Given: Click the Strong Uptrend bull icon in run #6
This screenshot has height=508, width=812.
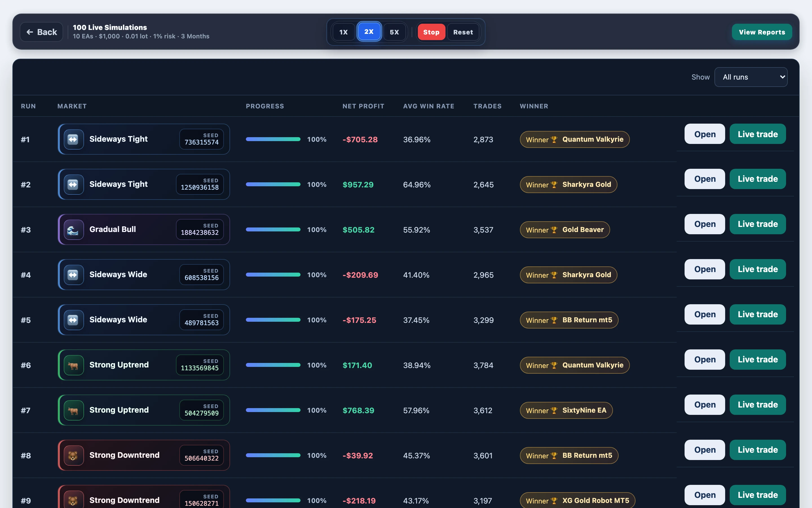Looking at the screenshot, I should click(74, 365).
